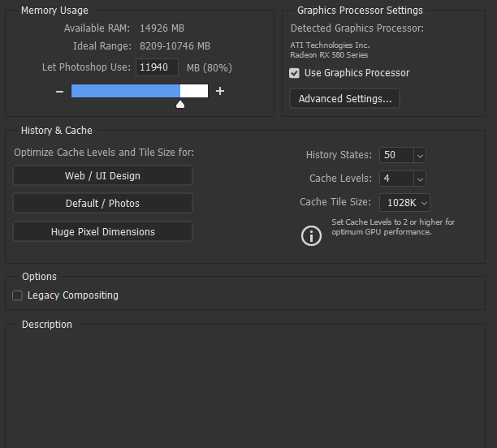497x448 pixels.
Task: Uncheck Use Graphics Processor
Action: coord(294,73)
